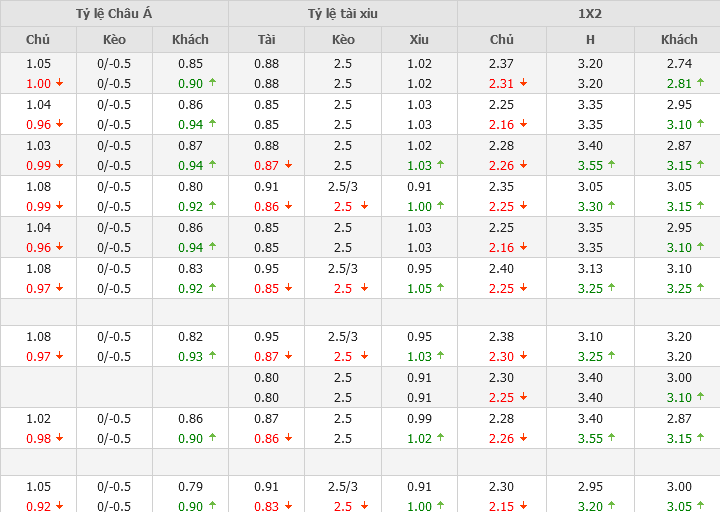
Task: Select the Tỷ lệ Châu Á header
Action: (x=114, y=14)
